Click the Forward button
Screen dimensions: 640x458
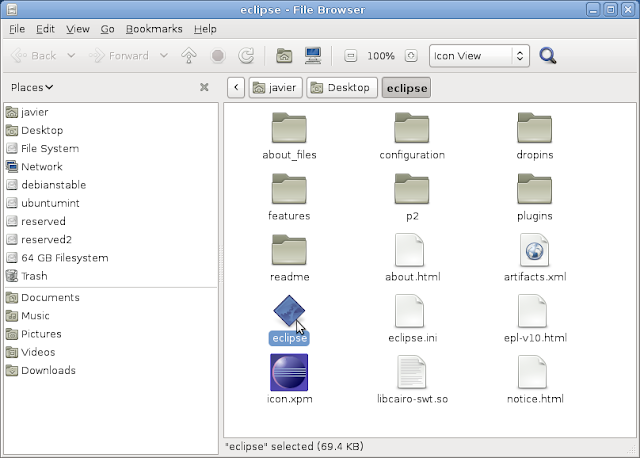[119, 56]
